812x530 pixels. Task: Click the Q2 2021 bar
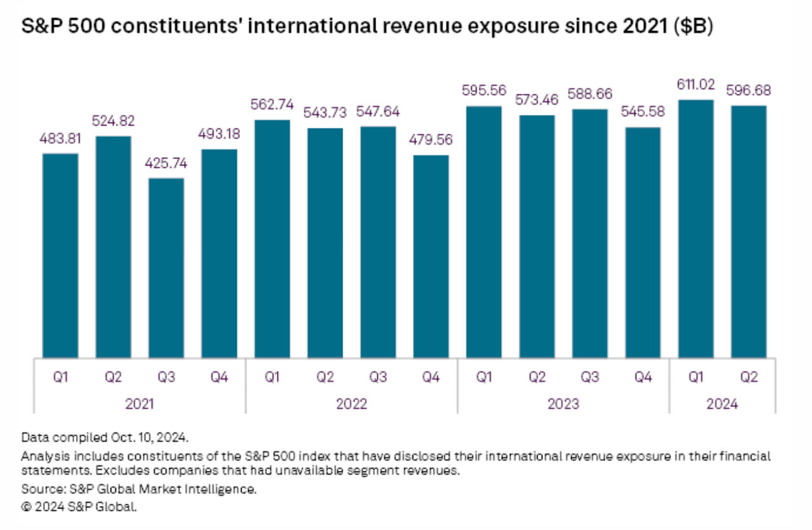pyautogui.click(x=114, y=247)
